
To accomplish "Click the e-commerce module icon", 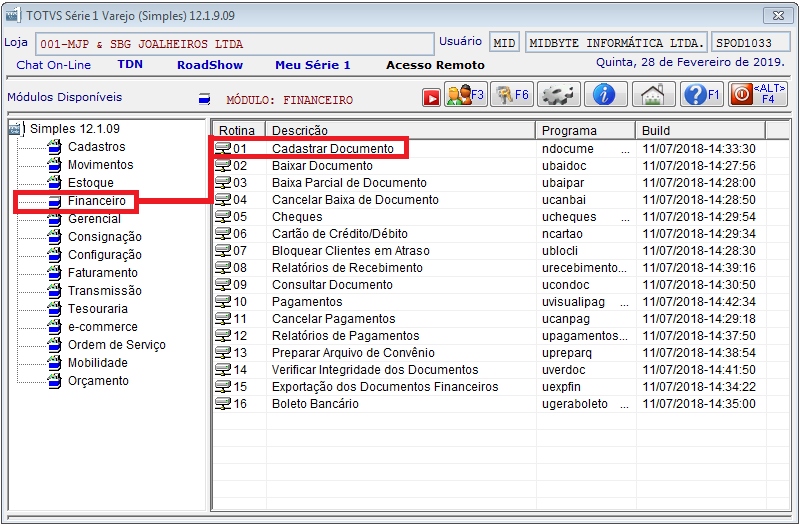I will coord(55,327).
